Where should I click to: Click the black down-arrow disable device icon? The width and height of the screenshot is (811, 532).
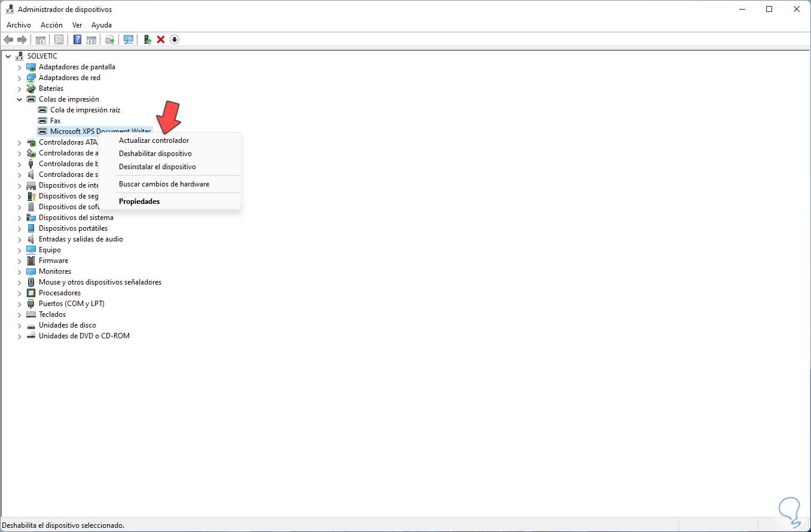coord(175,39)
